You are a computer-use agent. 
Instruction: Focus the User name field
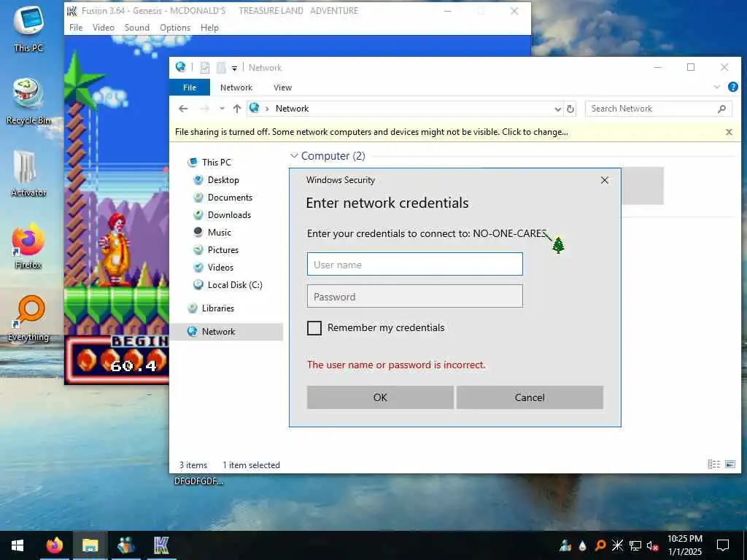[415, 264]
